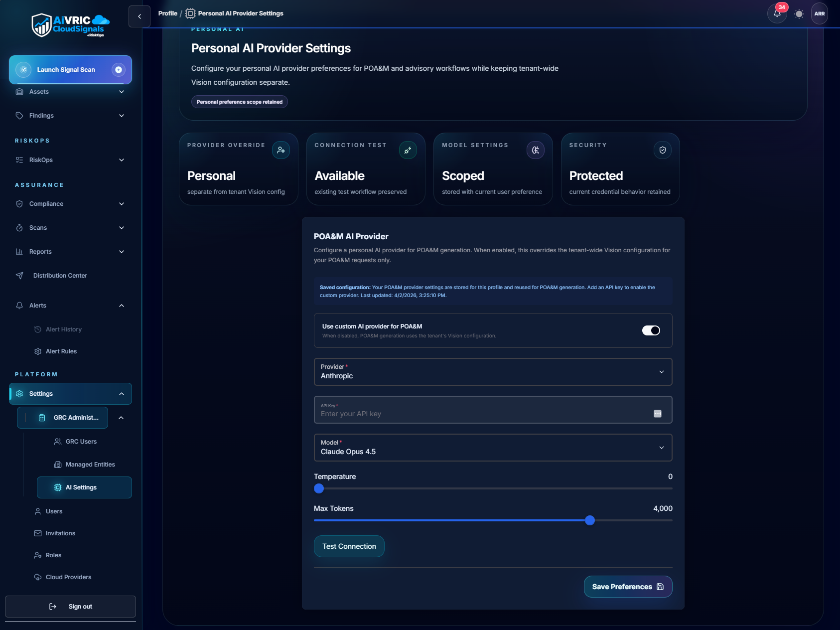Collapse the GRC Administration chevron

click(x=121, y=418)
